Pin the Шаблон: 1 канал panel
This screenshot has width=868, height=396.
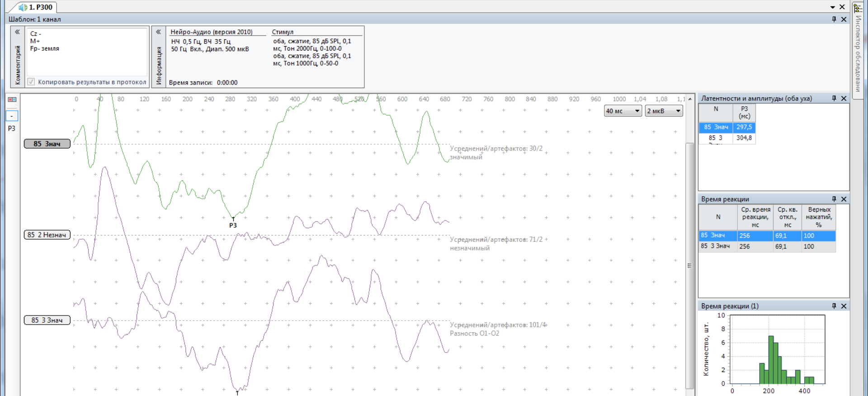(x=834, y=19)
